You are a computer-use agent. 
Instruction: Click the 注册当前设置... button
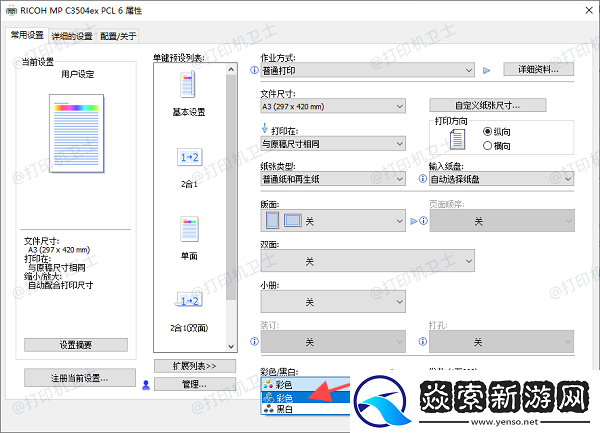pyautogui.click(x=80, y=378)
